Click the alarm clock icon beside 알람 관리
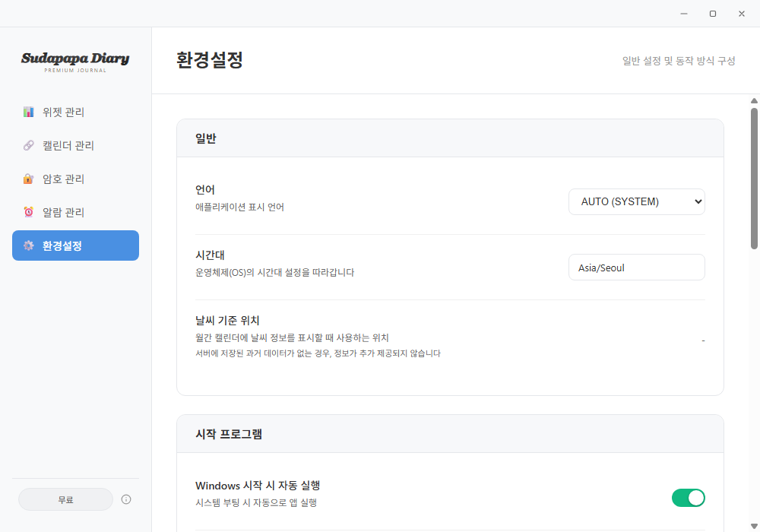 [29, 212]
